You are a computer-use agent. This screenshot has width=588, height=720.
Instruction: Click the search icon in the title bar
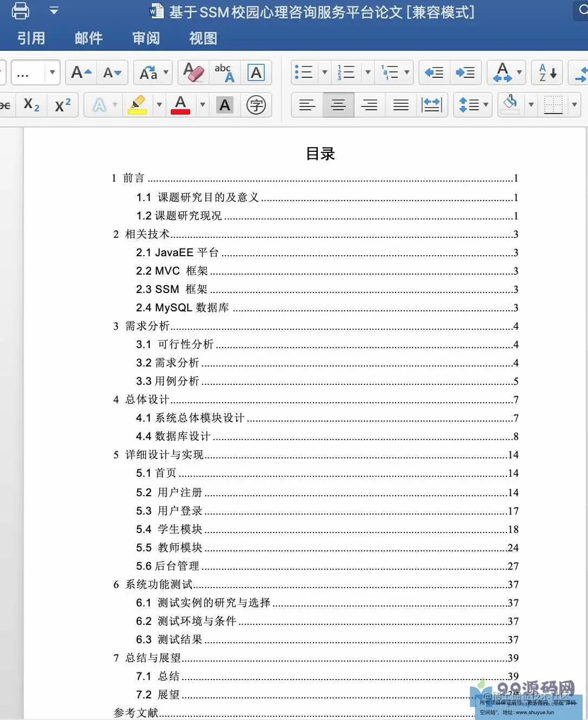tap(583, 10)
